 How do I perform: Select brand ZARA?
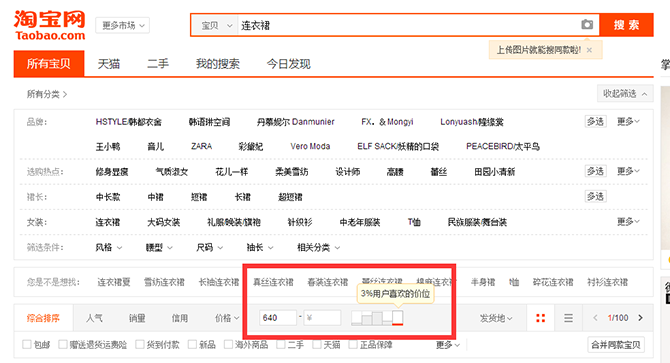click(x=201, y=146)
